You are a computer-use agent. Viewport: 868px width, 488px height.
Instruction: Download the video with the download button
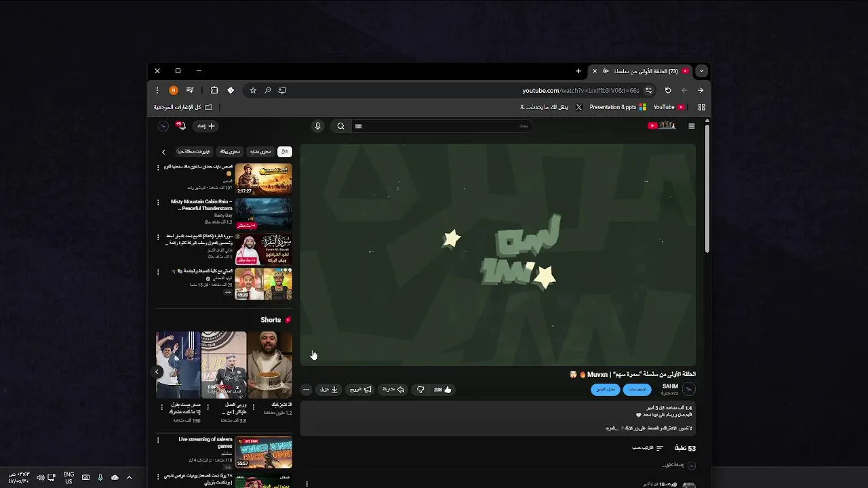pos(329,390)
